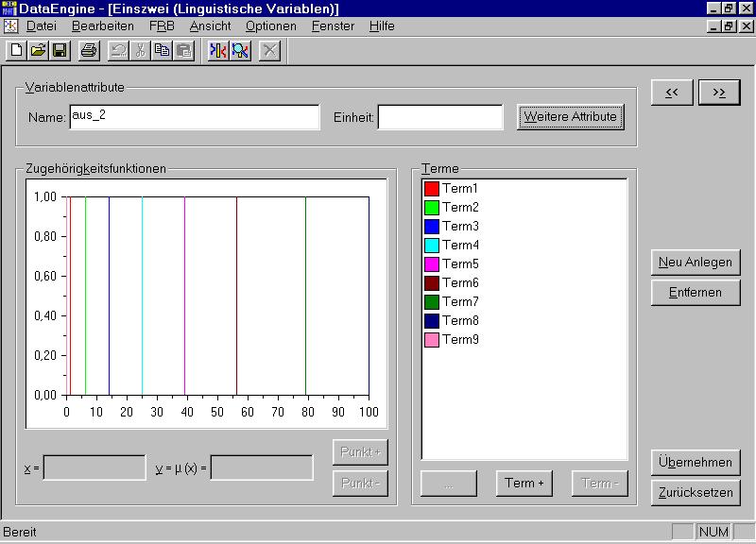This screenshot has height=544, width=756.
Task: Click the application icon in menu bar
Action: [10, 26]
